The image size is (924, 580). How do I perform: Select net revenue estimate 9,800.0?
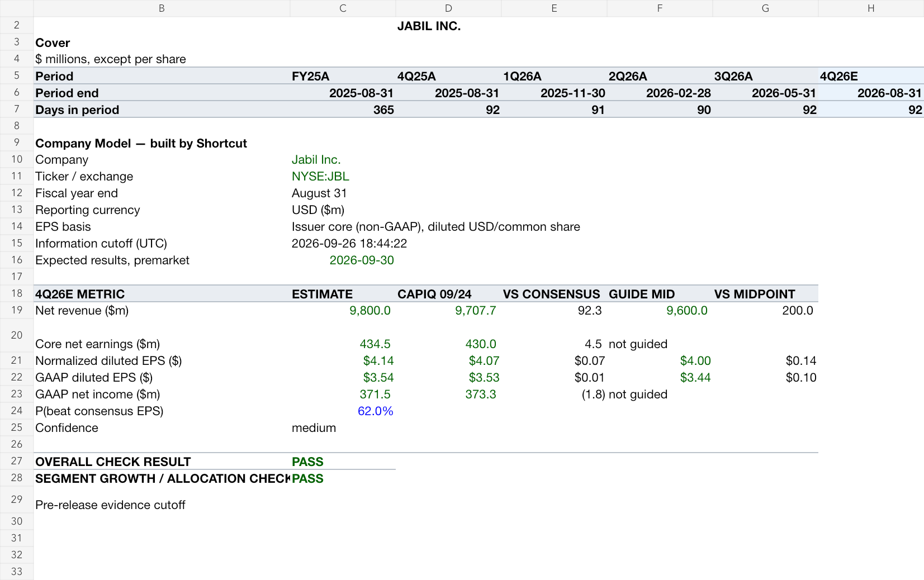point(343,311)
